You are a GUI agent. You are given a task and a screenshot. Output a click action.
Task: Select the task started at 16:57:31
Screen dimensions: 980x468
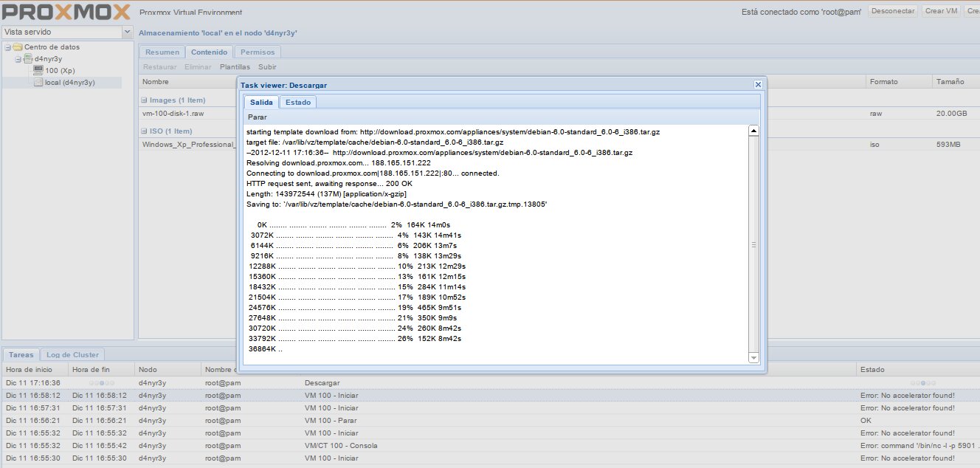[x=490, y=408]
